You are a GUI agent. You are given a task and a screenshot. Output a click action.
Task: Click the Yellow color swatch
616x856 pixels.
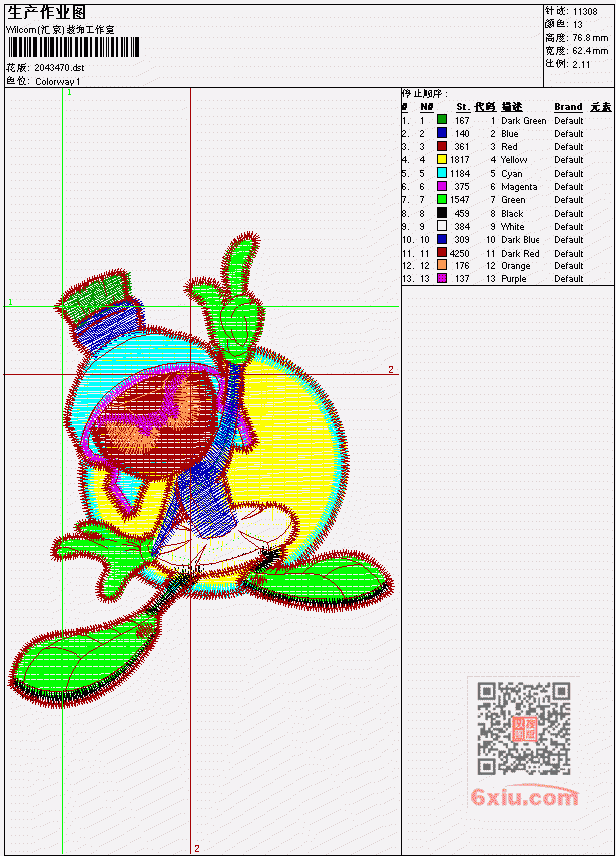coord(442,159)
